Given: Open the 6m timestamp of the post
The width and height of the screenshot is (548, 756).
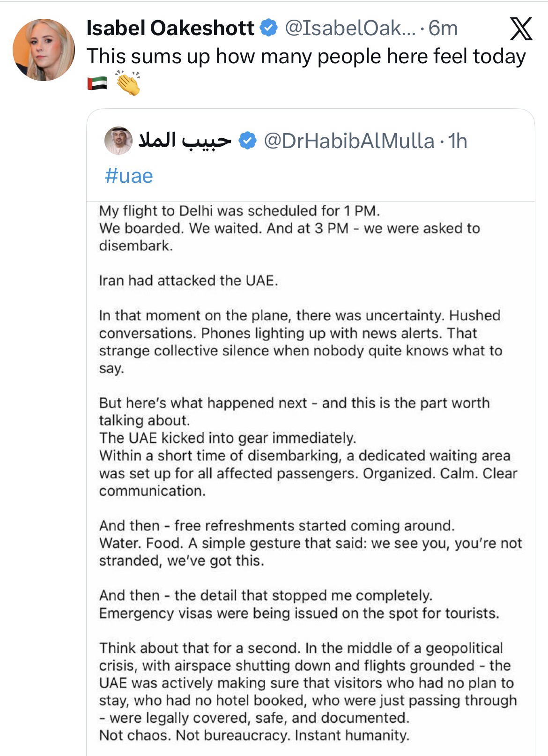Looking at the screenshot, I should 443,29.
